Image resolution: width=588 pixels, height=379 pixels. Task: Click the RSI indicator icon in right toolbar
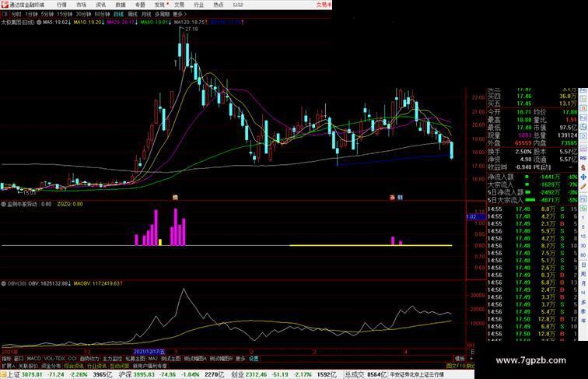tap(583, 158)
